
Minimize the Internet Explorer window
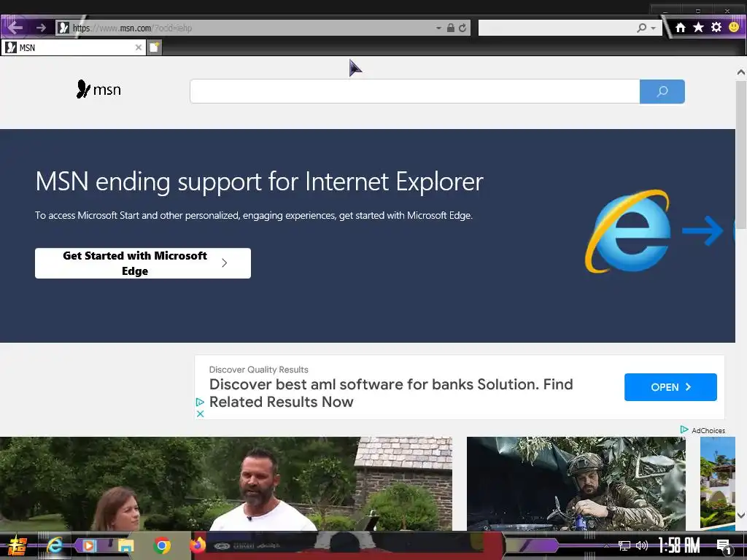[665, 10]
